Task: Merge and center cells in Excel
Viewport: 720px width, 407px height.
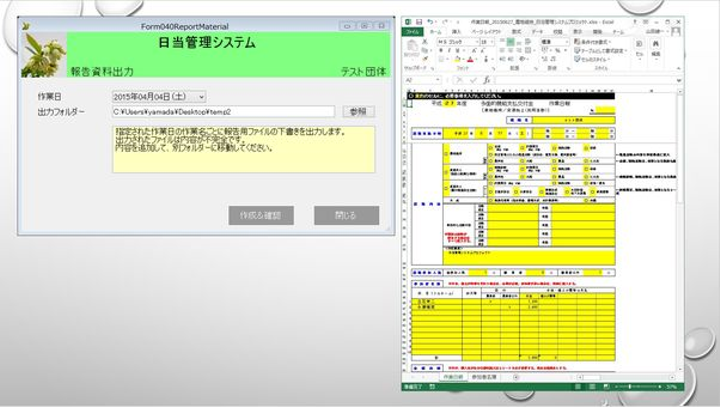Action: [528, 50]
